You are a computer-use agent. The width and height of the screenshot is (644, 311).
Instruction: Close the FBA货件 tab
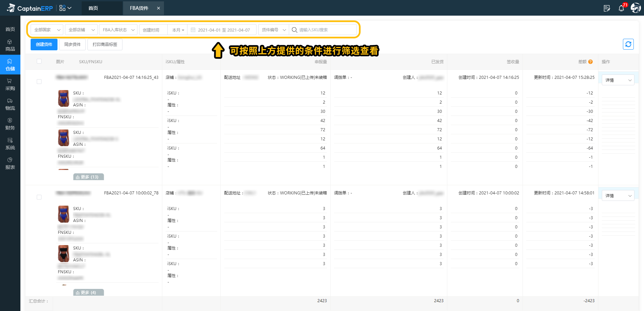pyautogui.click(x=159, y=8)
